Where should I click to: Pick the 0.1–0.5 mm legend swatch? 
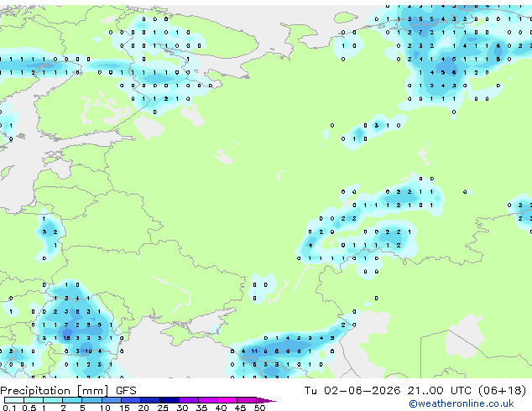14,400
